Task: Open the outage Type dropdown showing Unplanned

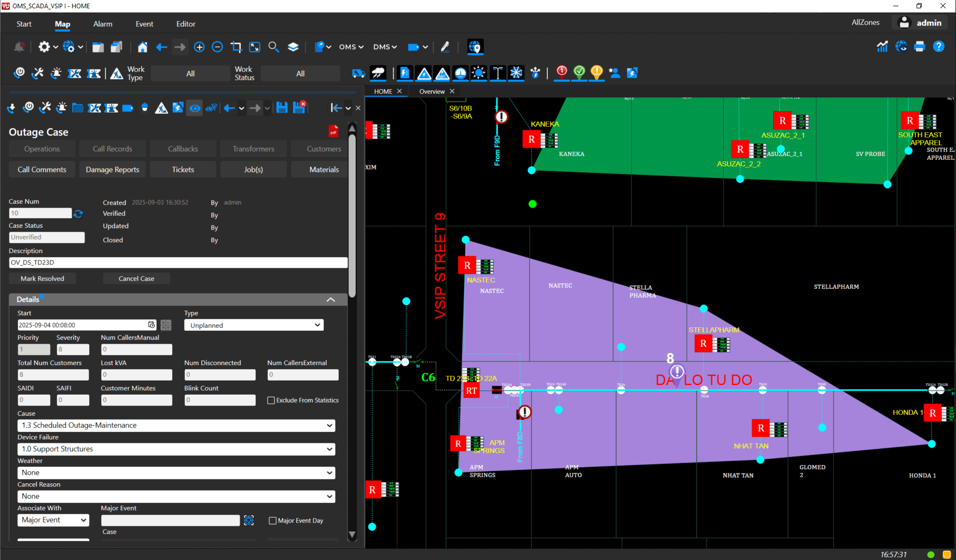Action: point(254,325)
